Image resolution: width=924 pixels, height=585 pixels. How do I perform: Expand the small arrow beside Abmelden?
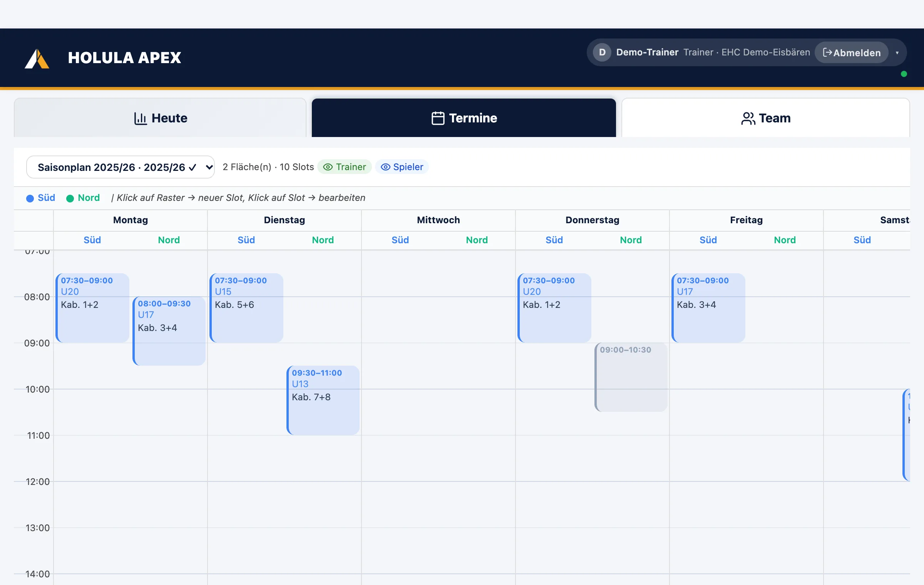click(897, 53)
